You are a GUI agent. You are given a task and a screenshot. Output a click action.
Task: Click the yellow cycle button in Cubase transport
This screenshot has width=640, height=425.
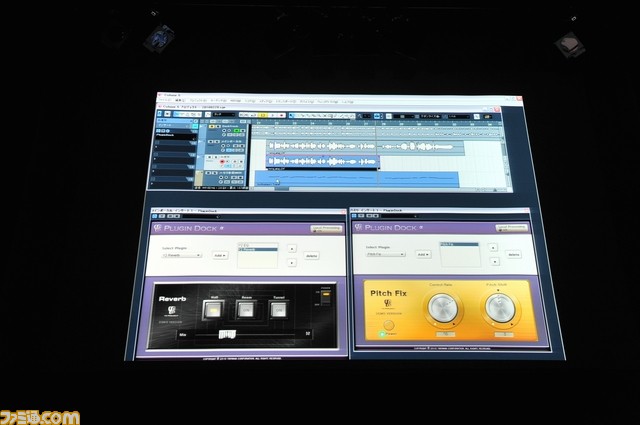(x=263, y=116)
